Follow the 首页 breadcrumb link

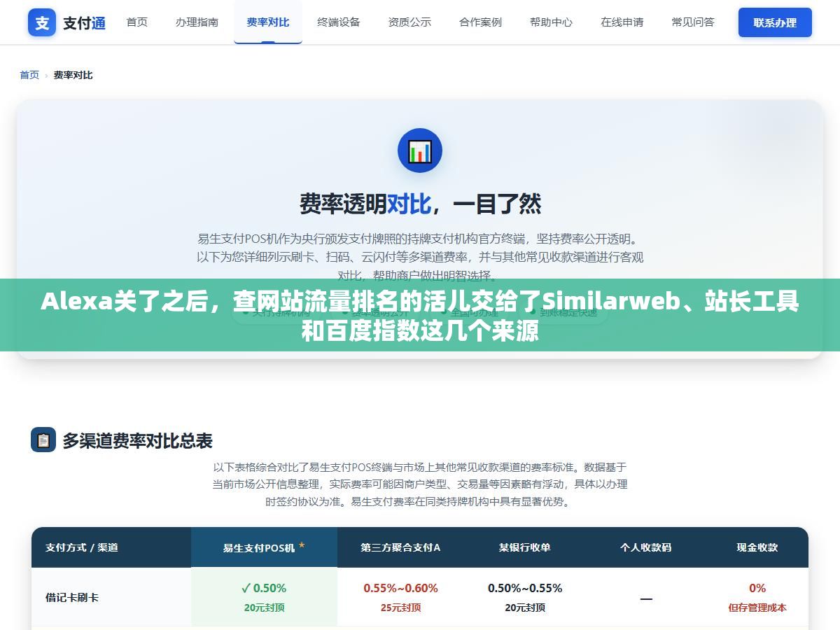click(29, 75)
